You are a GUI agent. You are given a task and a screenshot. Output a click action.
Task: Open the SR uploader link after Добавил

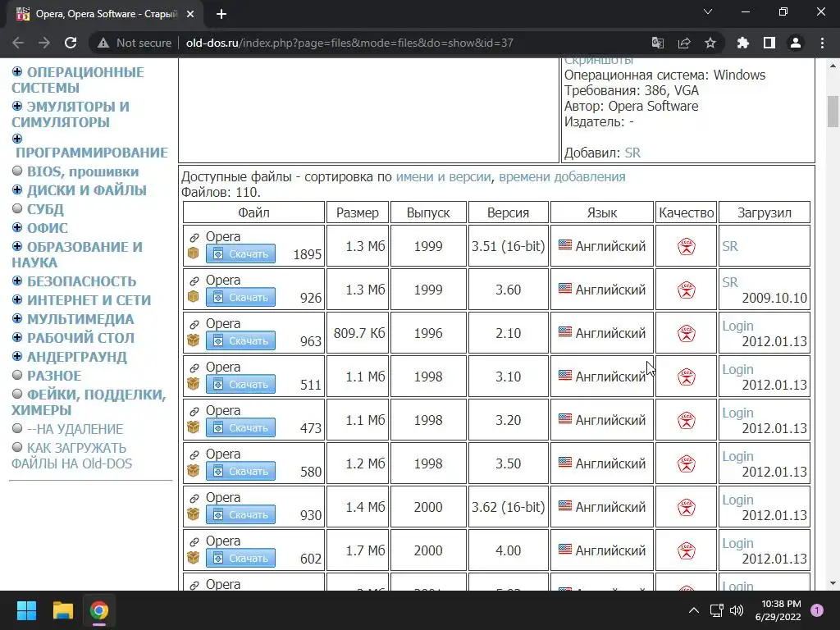(x=632, y=153)
